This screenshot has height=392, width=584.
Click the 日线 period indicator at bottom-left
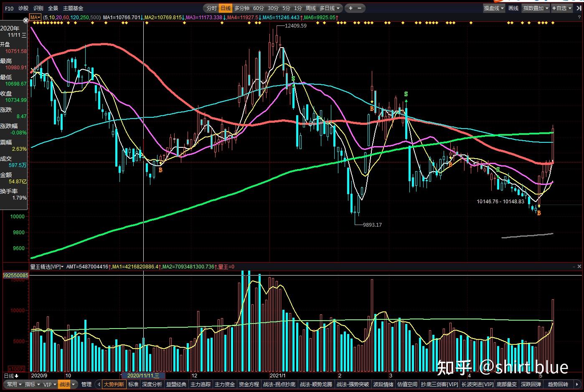[x=11, y=376]
